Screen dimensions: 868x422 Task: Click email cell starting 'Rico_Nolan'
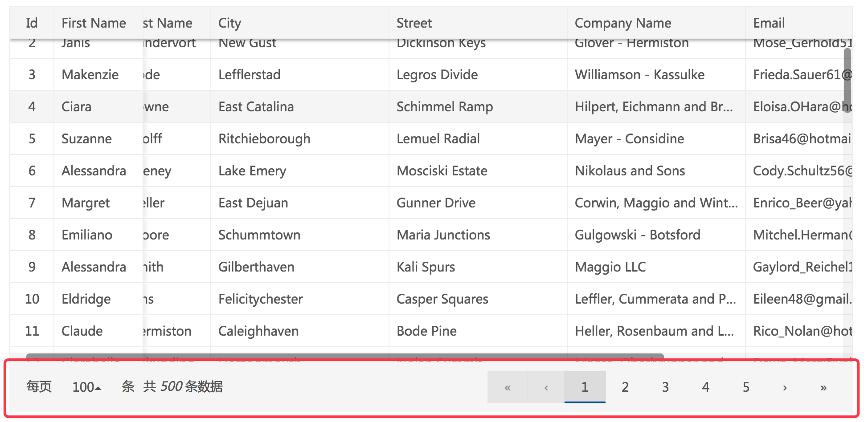click(798, 331)
